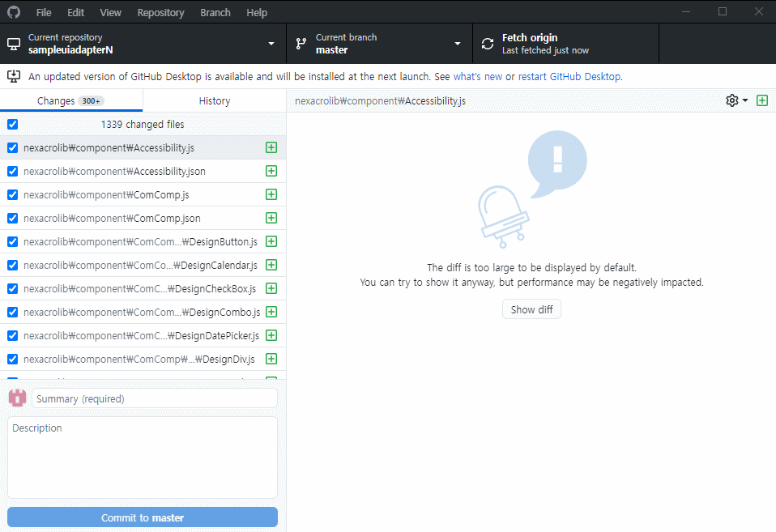Click added status icon for ComComp.json
776x532 pixels.
tap(271, 219)
